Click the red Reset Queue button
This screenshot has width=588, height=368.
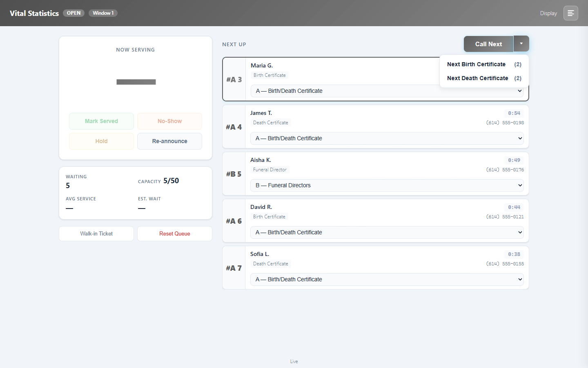pyautogui.click(x=175, y=233)
